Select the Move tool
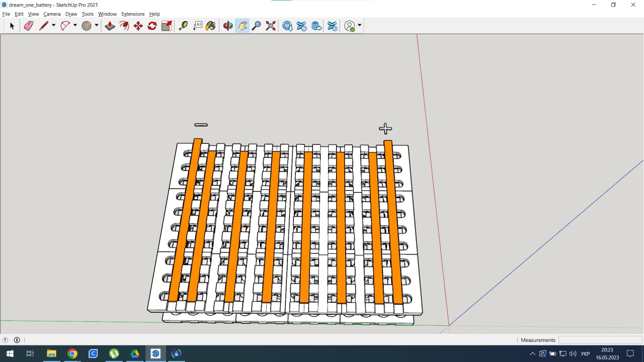 tap(138, 26)
